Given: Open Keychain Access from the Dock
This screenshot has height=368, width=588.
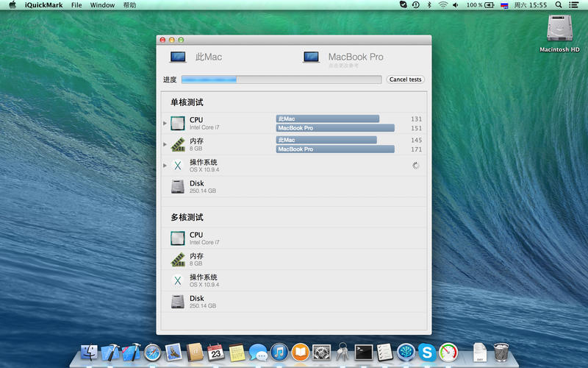Looking at the screenshot, I should point(343,353).
